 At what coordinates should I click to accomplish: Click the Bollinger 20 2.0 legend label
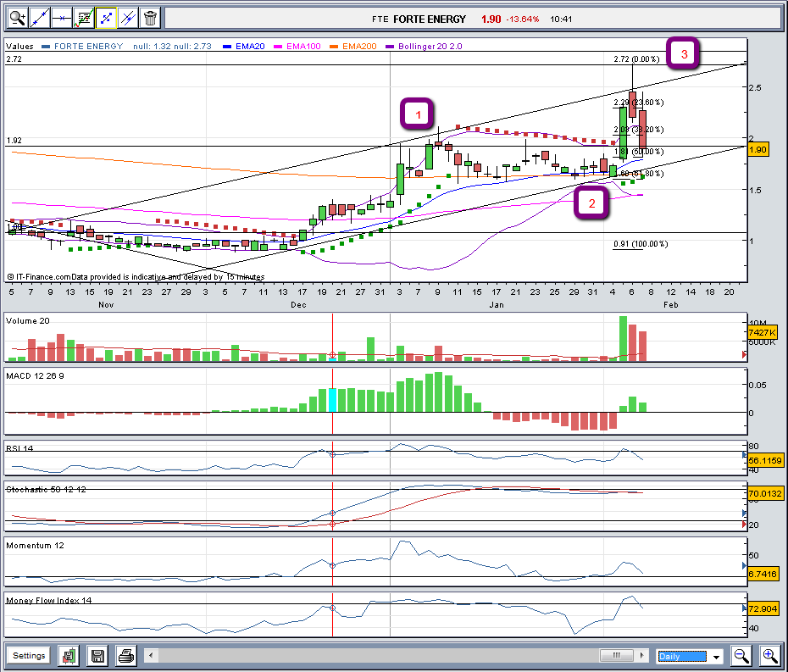(429, 46)
